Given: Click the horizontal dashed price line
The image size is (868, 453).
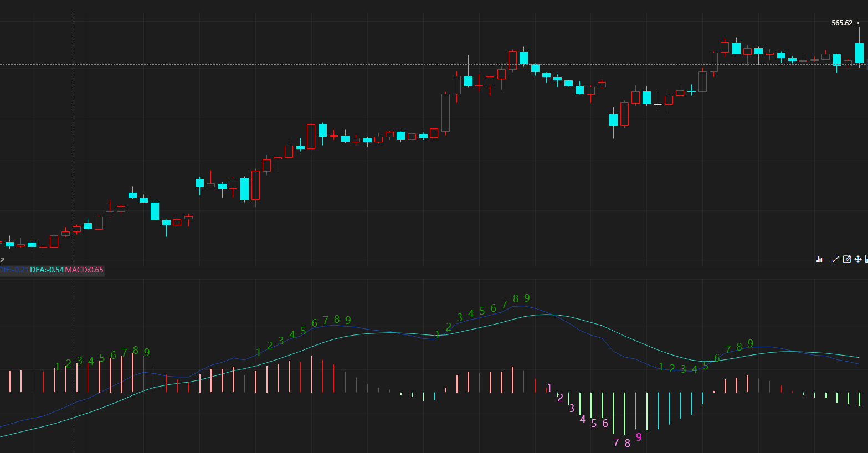Looking at the screenshot, I should pos(388,64).
